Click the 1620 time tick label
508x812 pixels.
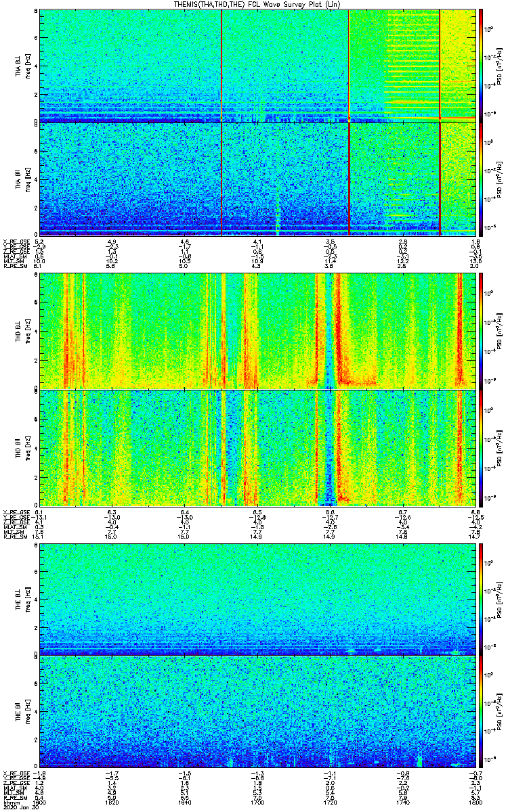[x=112, y=803]
